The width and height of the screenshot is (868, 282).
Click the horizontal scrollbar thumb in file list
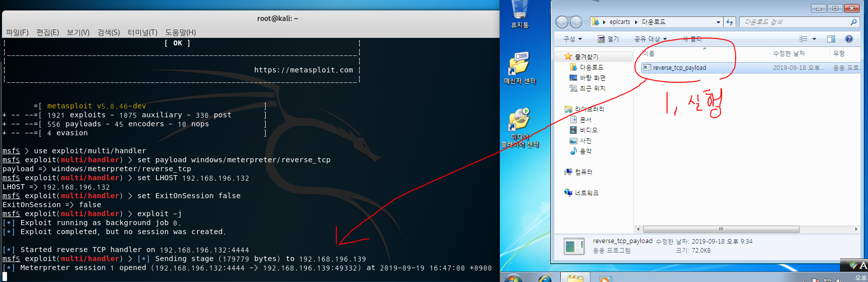click(x=721, y=230)
